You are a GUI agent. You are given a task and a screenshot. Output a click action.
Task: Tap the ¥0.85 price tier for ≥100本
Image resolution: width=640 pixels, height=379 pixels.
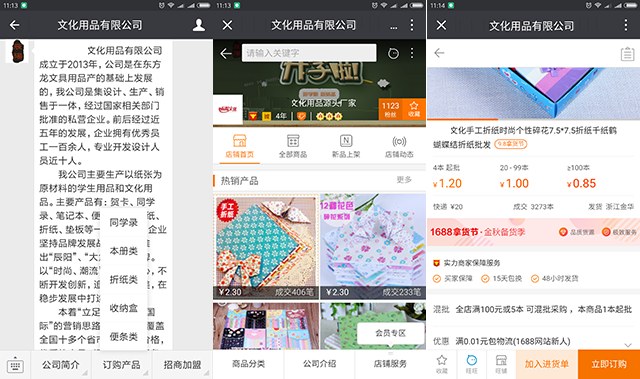click(581, 184)
